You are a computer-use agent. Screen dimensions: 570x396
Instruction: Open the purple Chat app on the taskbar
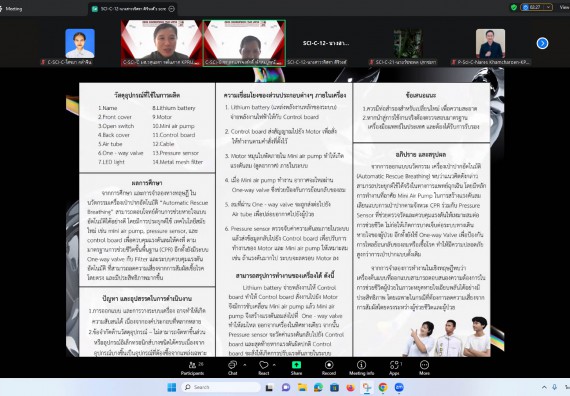[x=286, y=388]
